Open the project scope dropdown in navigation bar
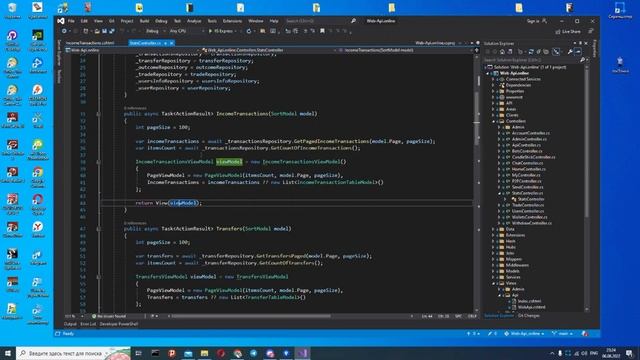Screen dimensions: 640x360 coord(132,50)
